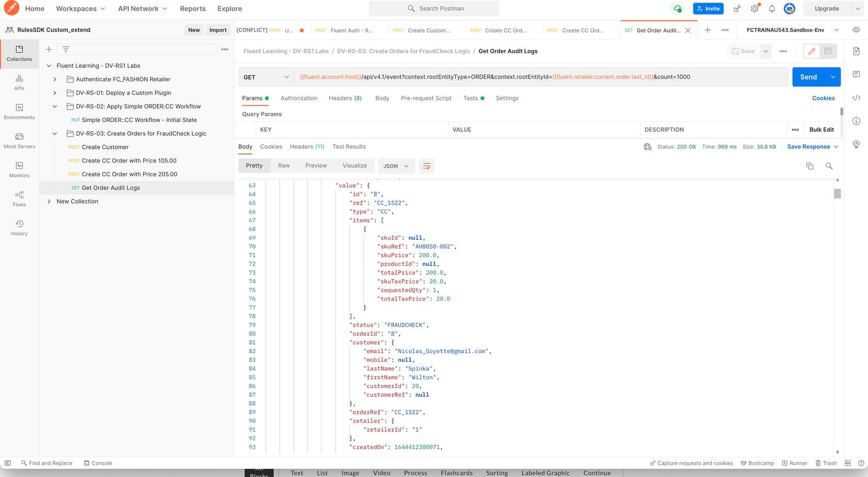Toggle line wrap in response
The image size is (868, 477).
[x=426, y=166]
